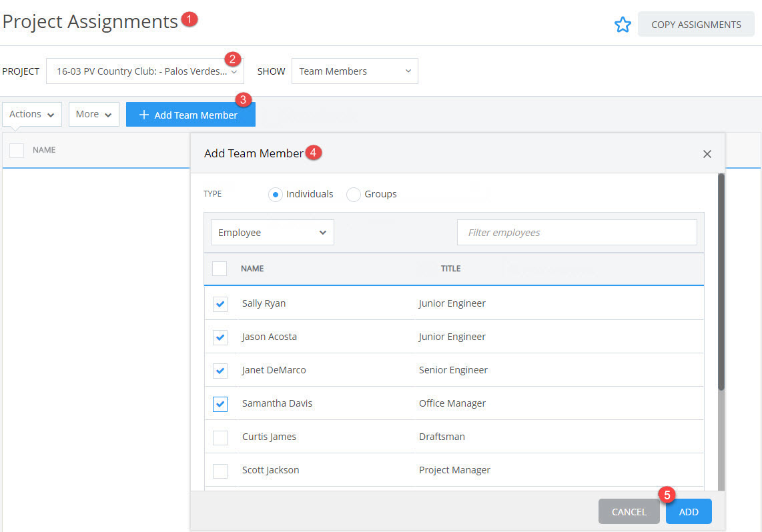Uncheck Samantha Davis from the list
Image resolution: width=762 pixels, height=532 pixels.
tap(220, 404)
